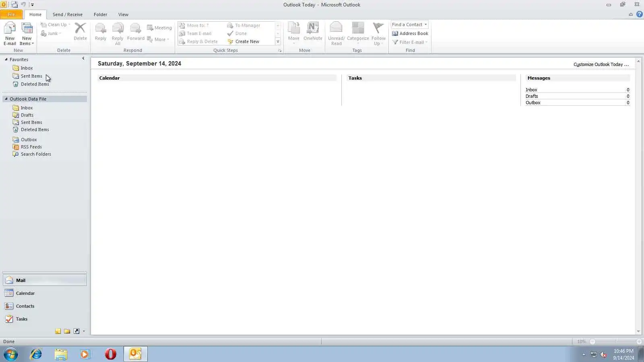644x362 pixels.
Task: Select the Create New quick step
Action: click(244, 41)
